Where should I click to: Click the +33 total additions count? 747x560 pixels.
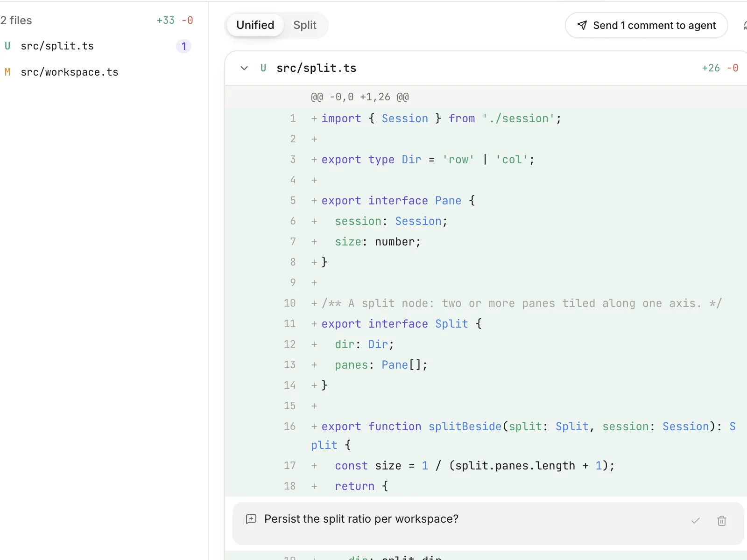[166, 21]
